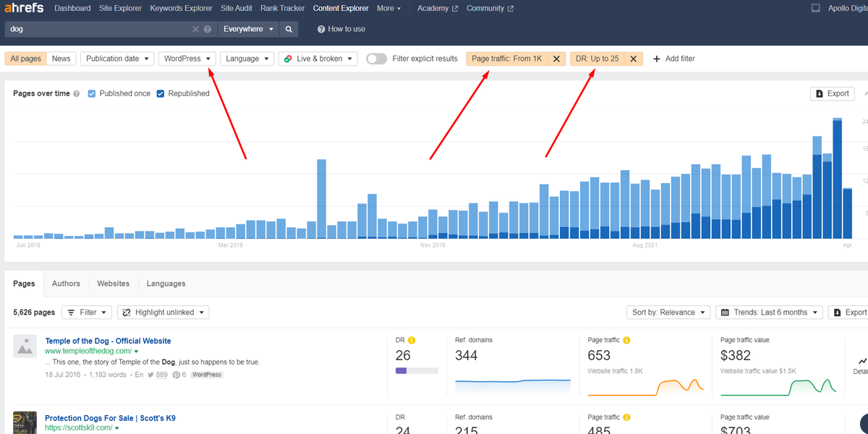Screen dimensions: 868x434
Task: Open Highlight unlinked dropdown
Action: coord(163,312)
